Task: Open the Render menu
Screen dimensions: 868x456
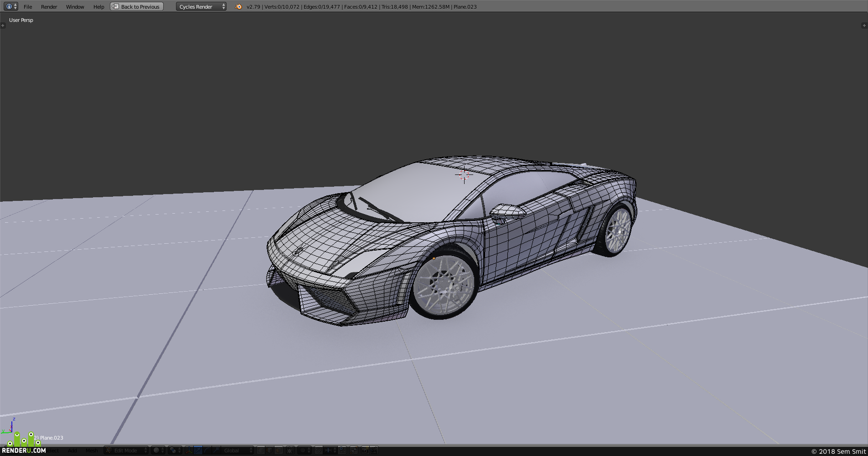Action: [49, 7]
